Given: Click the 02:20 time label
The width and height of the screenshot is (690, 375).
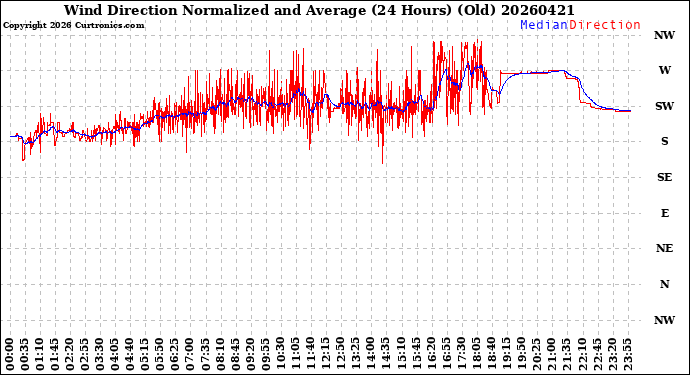Looking at the screenshot, I should (70, 354).
